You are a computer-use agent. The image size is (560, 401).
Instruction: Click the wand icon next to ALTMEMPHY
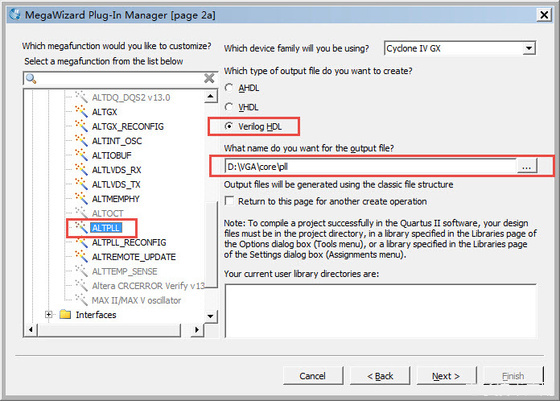tap(81, 198)
